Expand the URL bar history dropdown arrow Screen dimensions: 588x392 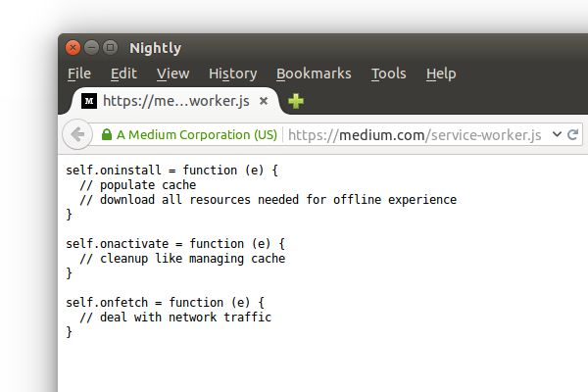click(557, 134)
